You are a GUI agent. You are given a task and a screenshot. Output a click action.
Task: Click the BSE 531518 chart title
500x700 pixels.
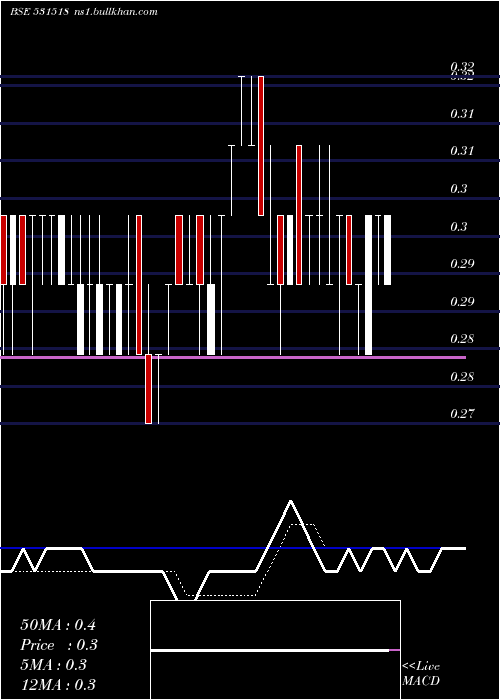[x=39, y=11]
